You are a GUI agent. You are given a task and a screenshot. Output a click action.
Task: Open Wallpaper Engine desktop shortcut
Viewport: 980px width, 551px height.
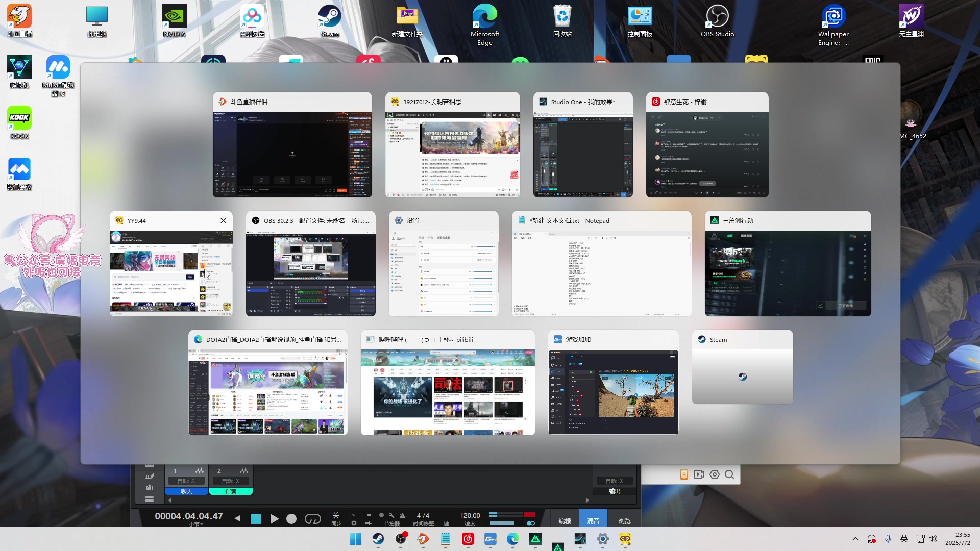point(834,25)
